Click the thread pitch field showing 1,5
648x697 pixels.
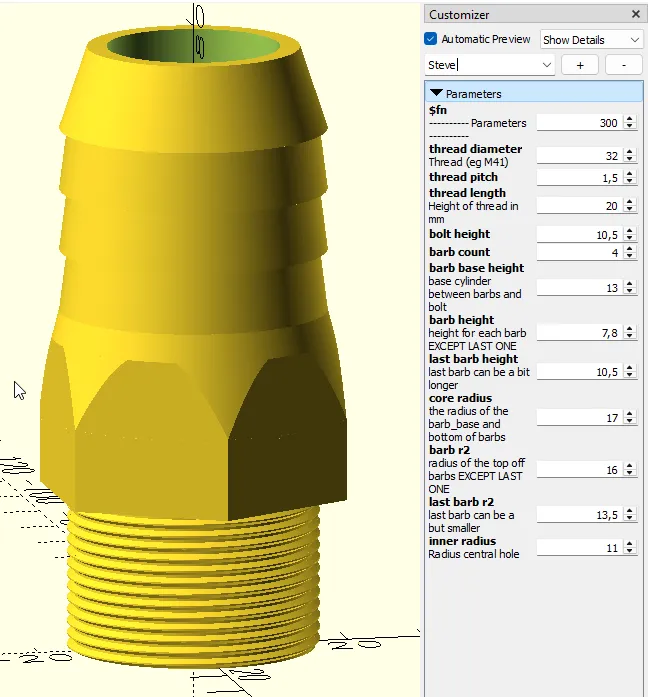tap(579, 177)
